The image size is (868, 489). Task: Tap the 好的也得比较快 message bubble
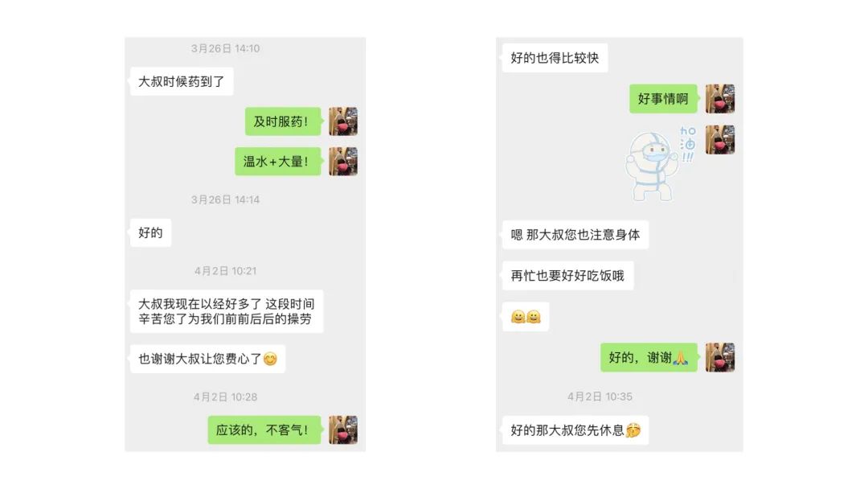pos(555,58)
